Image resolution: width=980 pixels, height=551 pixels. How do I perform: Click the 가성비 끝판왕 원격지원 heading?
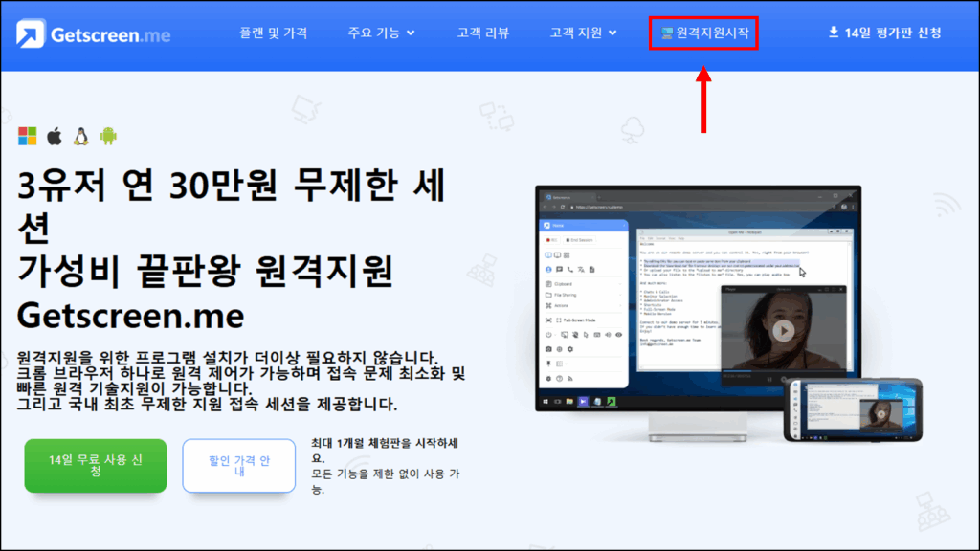click(205, 271)
